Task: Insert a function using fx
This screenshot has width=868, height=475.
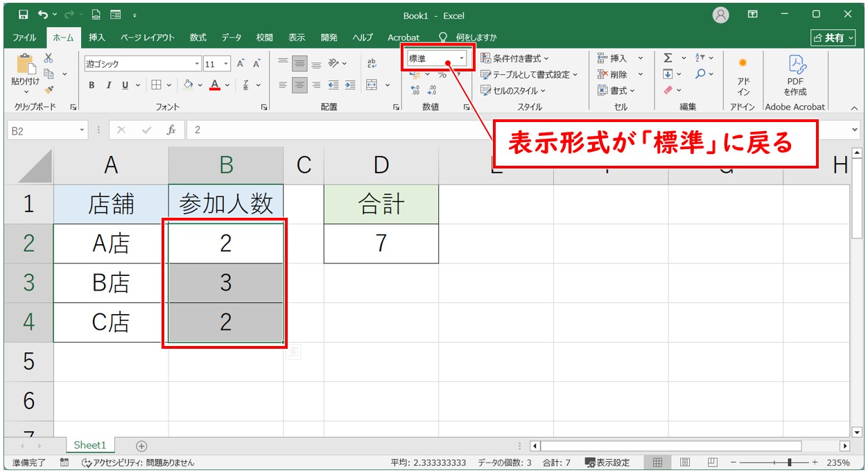Action: coord(171,130)
